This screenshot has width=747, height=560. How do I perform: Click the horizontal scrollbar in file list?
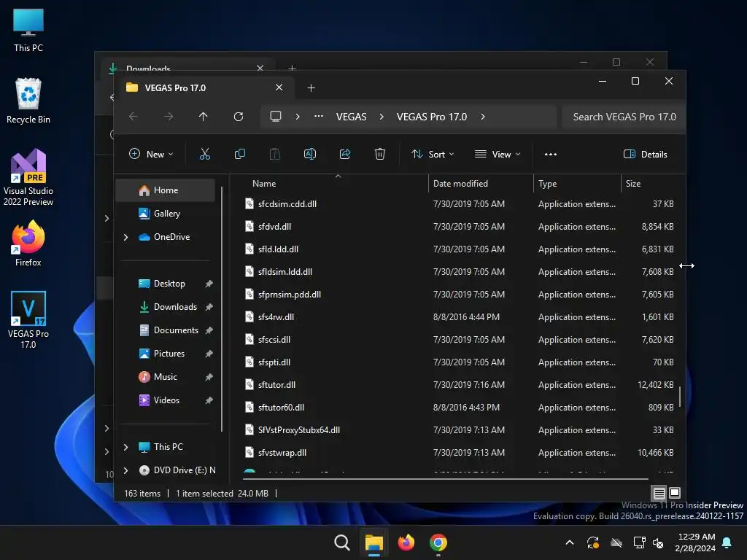(x=446, y=478)
